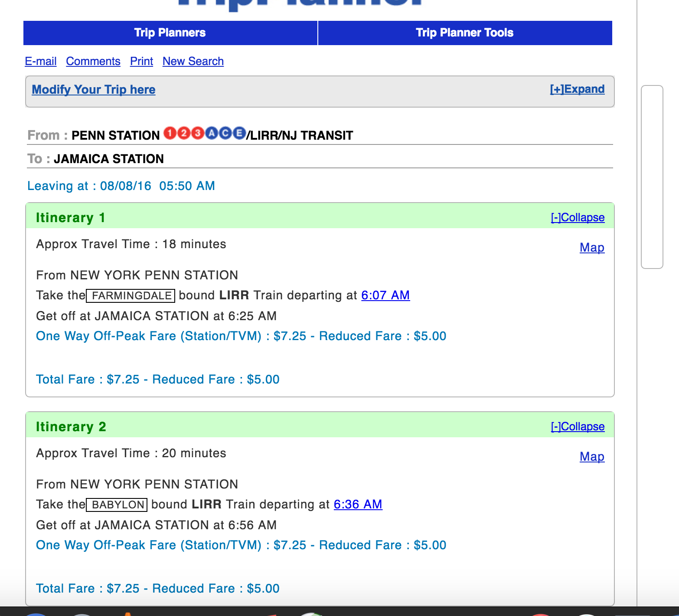679x616 pixels.
Task: Click the Print link
Action: click(142, 61)
